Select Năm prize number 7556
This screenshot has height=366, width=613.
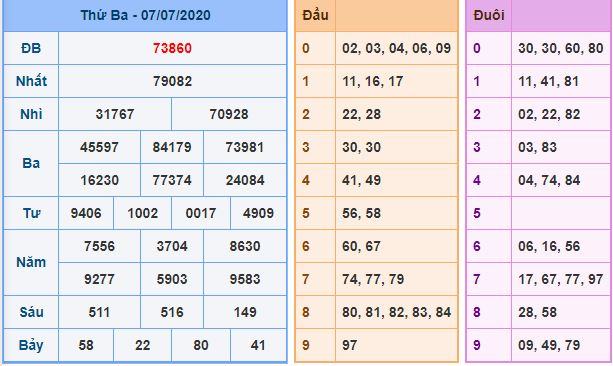[x=99, y=246]
